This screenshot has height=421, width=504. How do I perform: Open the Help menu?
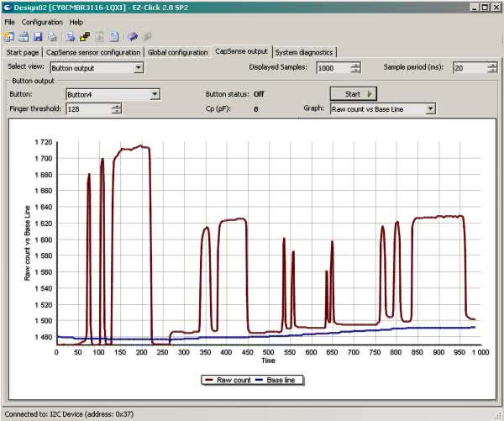(x=76, y=22)
